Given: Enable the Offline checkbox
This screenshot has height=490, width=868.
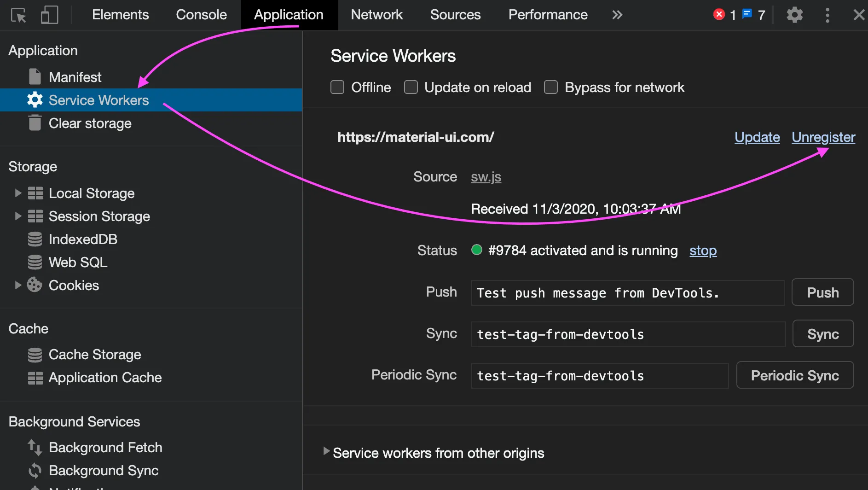Looking at the screenshot, I should 337,87.
